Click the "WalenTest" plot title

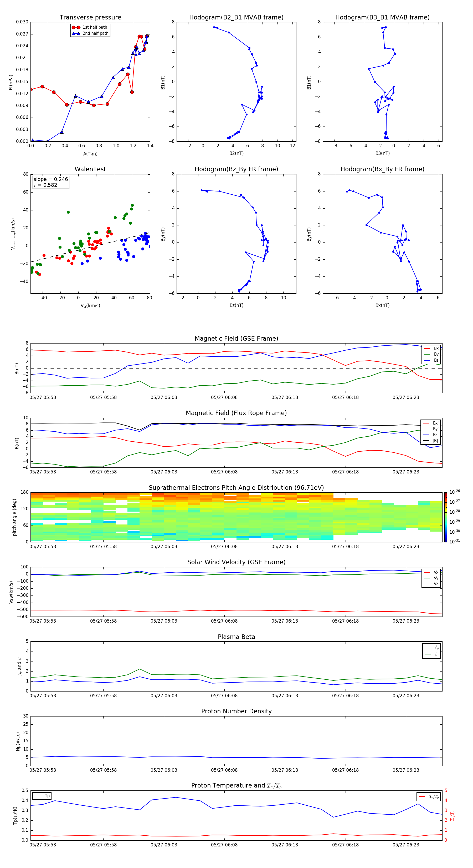tap(90, 169)
